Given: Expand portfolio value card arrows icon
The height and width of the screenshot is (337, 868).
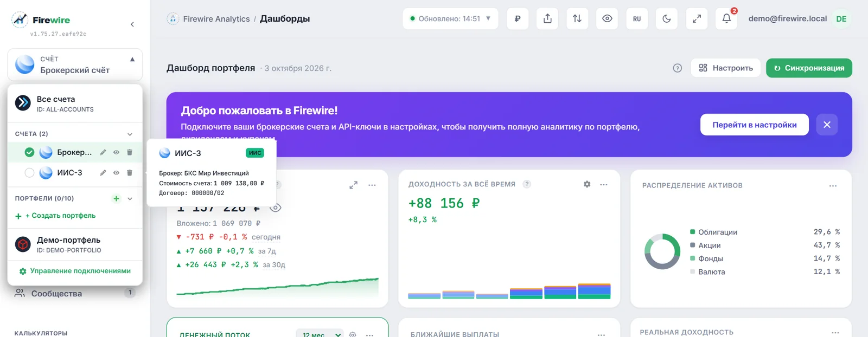Looking at the screenshot, I should (353, 185).
